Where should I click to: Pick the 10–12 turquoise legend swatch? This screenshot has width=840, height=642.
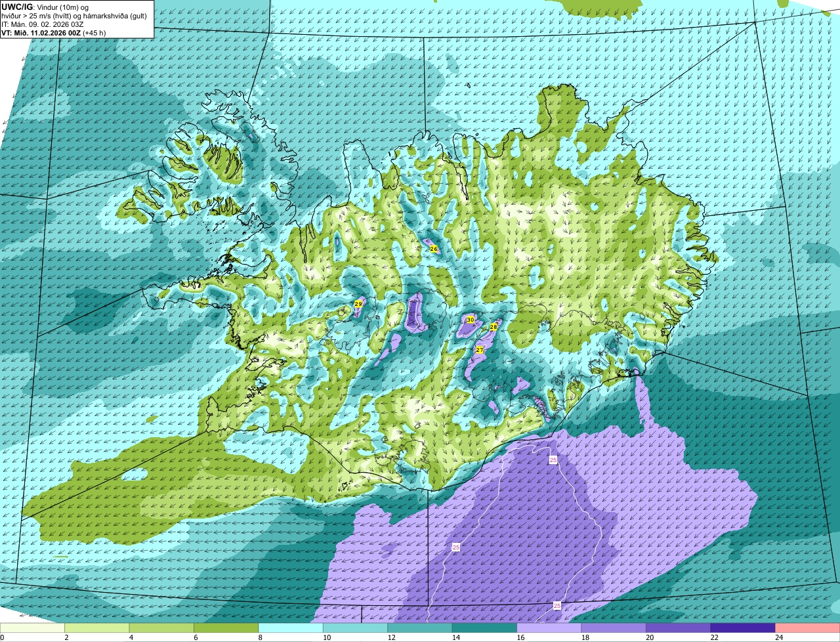pyautogui.click(x=356, y=628)
